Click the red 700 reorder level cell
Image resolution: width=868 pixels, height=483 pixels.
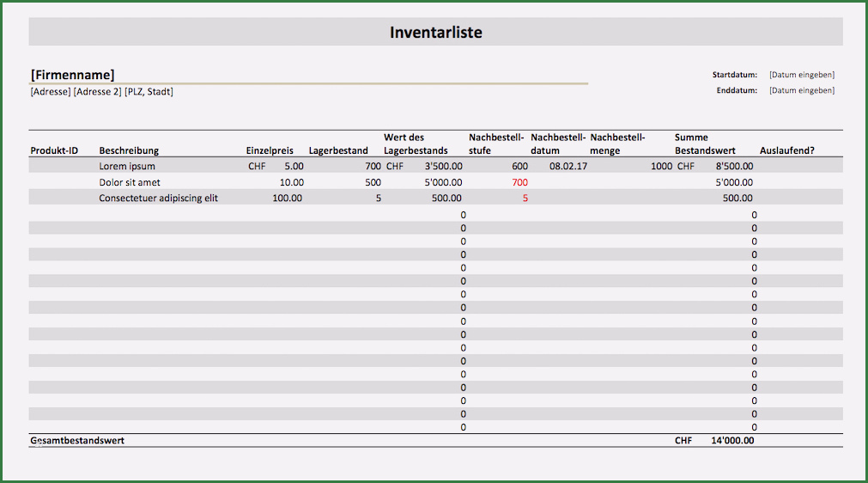(519, 182)
